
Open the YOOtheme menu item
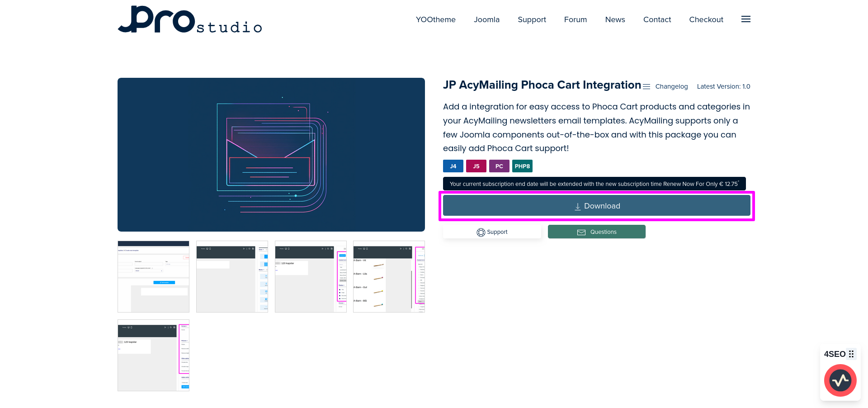pos(435,19)
